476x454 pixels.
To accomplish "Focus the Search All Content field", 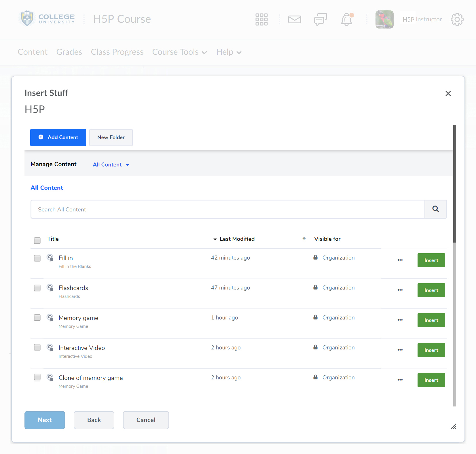I will tap(227, 209).
